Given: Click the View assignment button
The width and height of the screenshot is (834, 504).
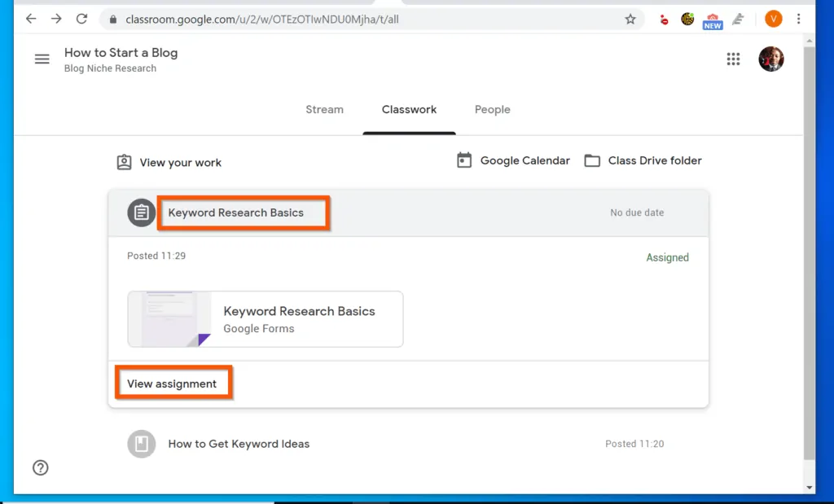Looking at the screenshot, I should [173, 381].
